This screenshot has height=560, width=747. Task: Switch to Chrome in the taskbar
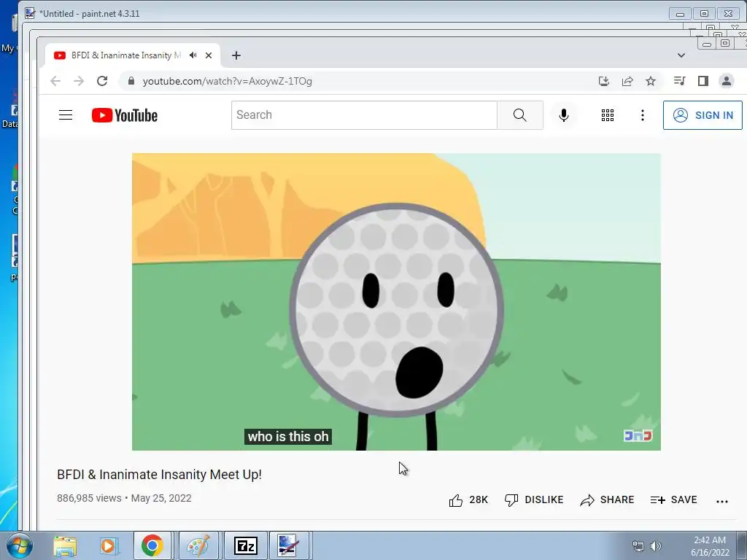[x=152, y=545]
